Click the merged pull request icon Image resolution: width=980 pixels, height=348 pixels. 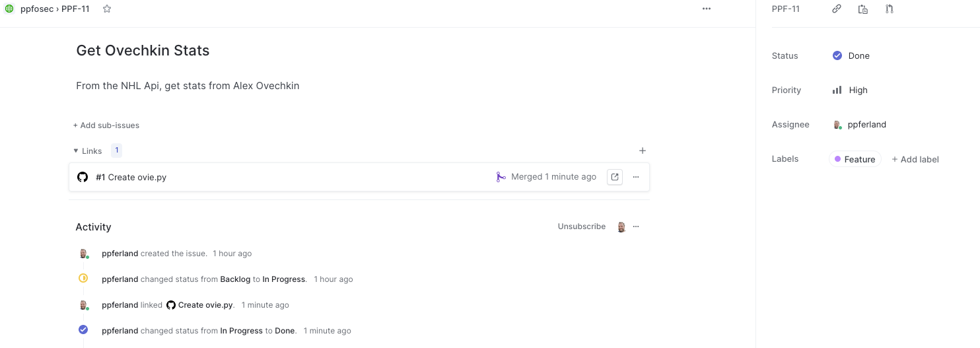tap(501, 177)
